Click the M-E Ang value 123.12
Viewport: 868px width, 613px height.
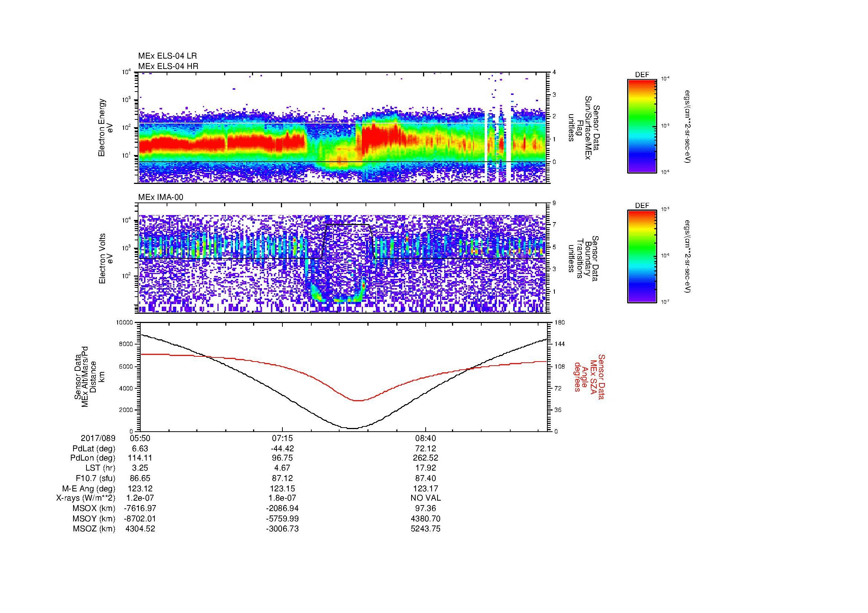click(140, 489)
